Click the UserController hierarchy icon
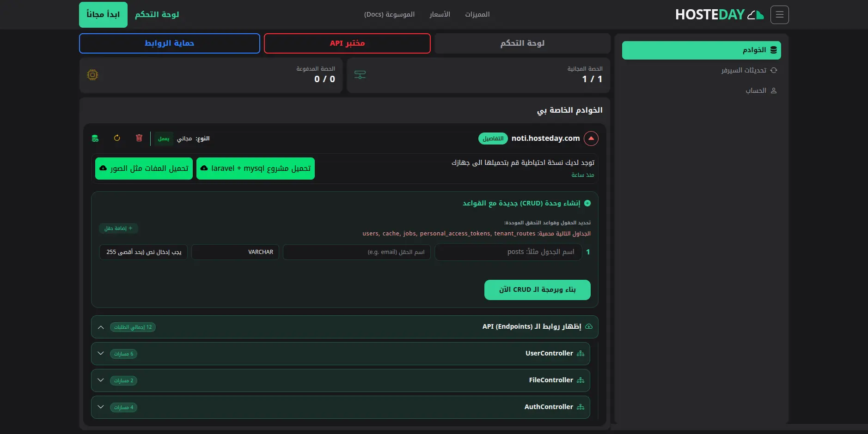The width and height of the screenshot is (868, 434). 581,354
